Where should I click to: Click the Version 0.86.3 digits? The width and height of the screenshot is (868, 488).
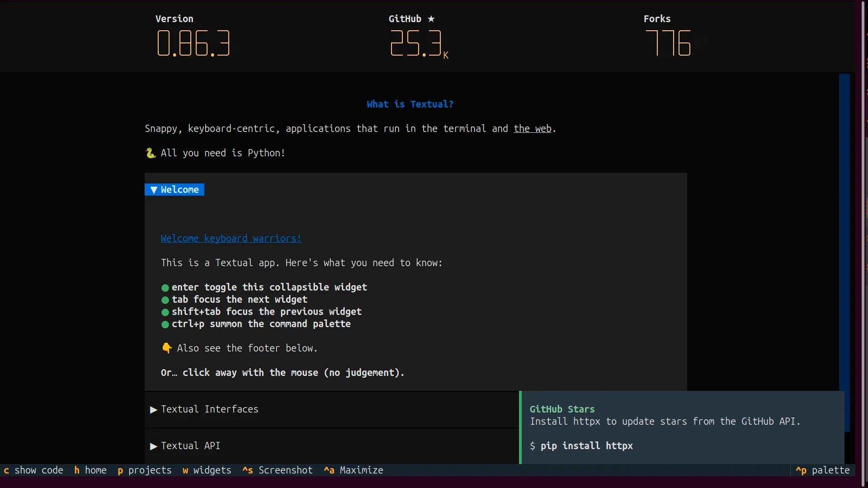pyautogui.click(x=193, y=43)
